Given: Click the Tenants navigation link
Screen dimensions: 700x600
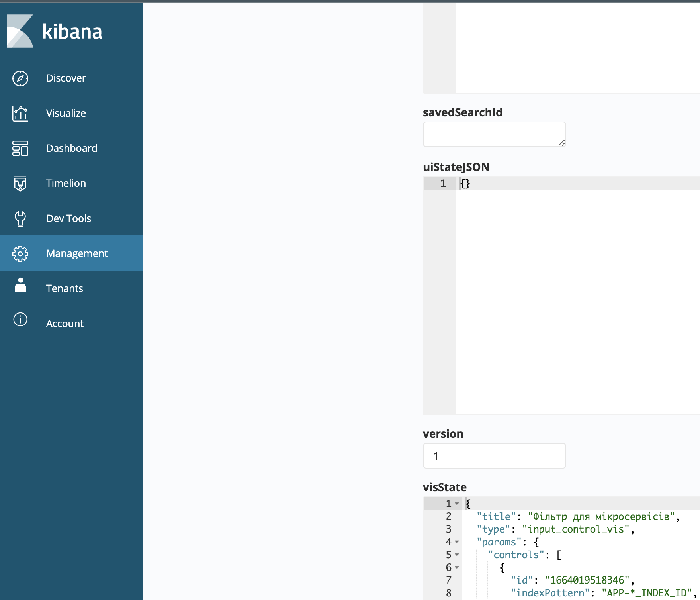Looking at the screenshot, I should (x=65, y=288).
